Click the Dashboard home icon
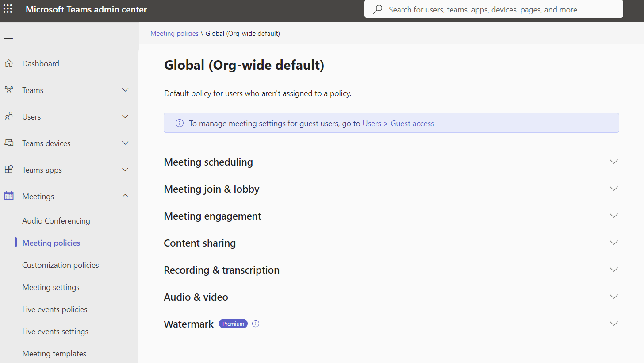644x363 pixels. 9,63
